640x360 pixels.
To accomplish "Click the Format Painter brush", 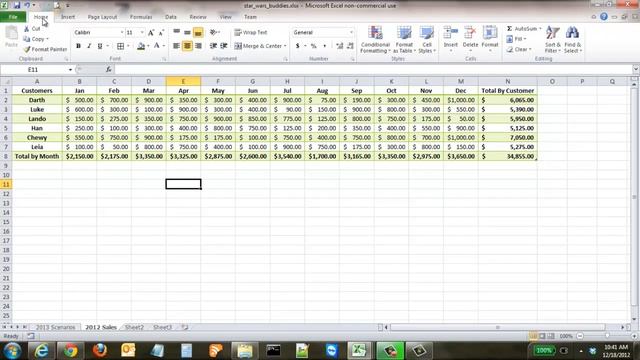I will coord(27,49).
